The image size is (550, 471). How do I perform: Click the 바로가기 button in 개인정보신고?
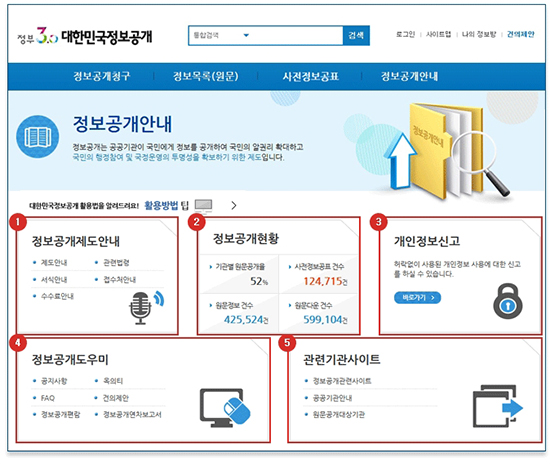pos(417,297)
